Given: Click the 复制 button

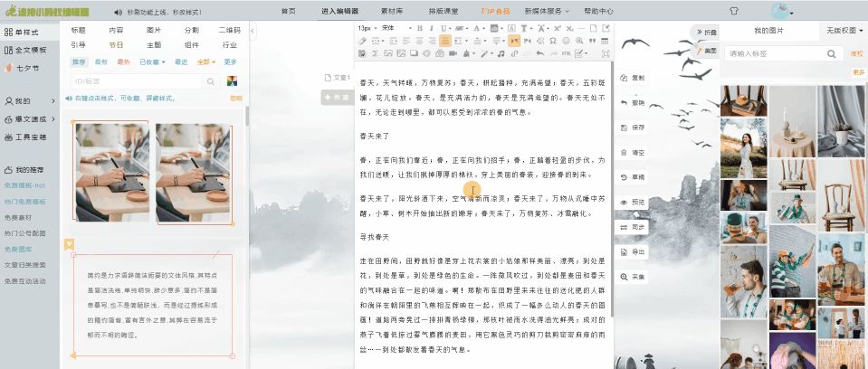Looking at the screenshot, I should 633,78.
